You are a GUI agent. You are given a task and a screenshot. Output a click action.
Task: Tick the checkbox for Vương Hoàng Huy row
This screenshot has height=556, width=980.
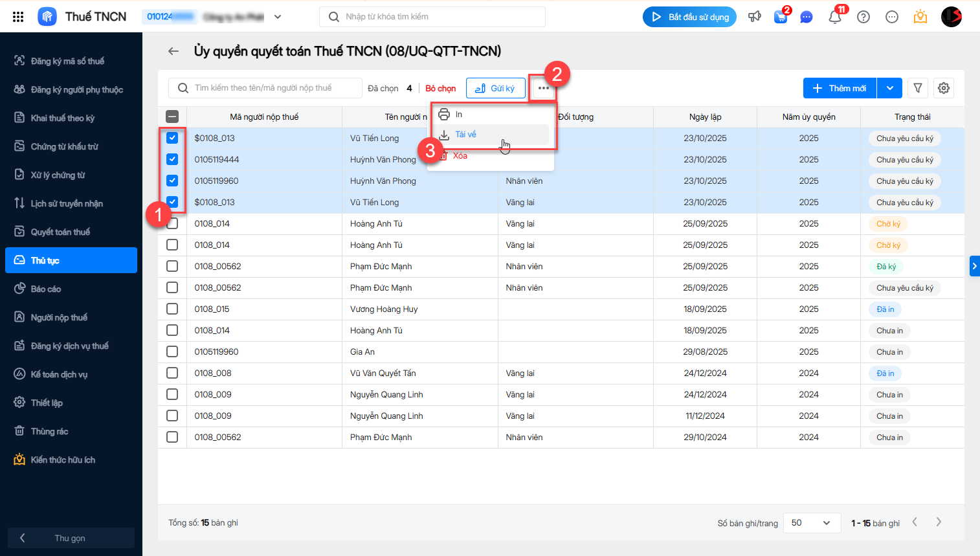coord(172,309)
